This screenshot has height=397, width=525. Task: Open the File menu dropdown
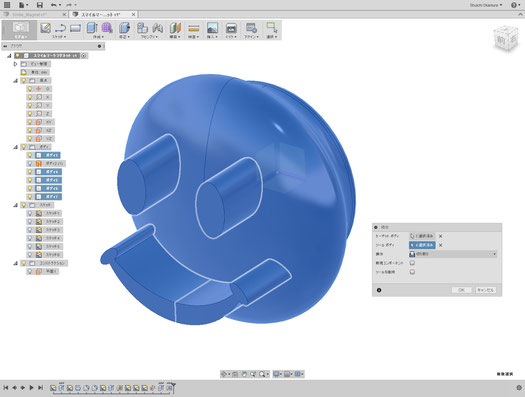(x=23, y=5)
